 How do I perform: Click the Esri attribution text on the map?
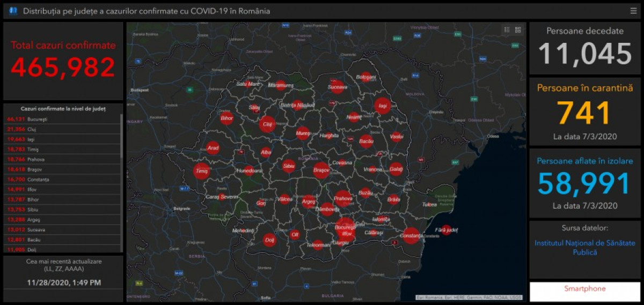pyautogui.click(x=469, y=297)
